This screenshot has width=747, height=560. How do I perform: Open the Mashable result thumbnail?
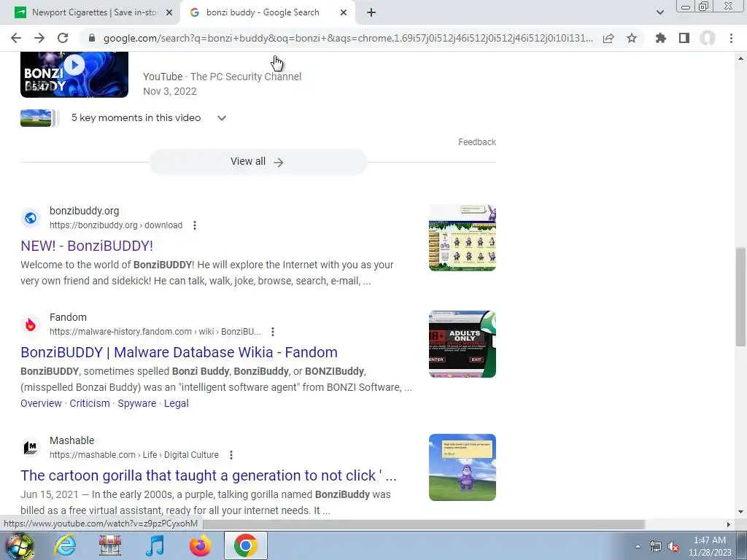462,467
